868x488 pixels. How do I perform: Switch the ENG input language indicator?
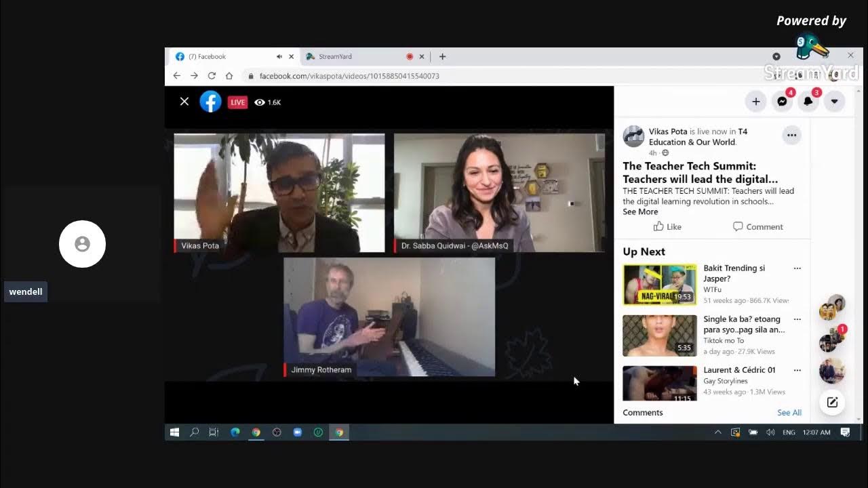coord(789,432)
